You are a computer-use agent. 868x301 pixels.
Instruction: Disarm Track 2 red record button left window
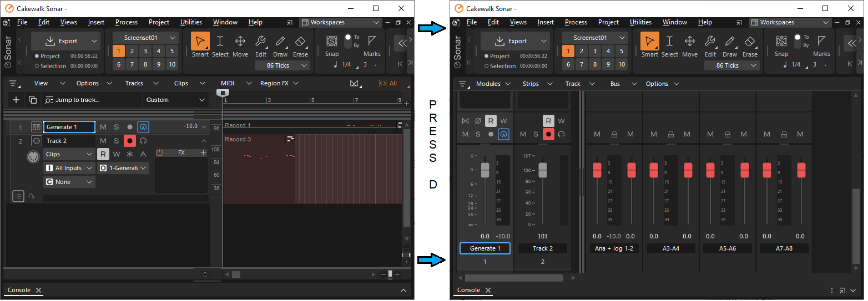(130, 141)
